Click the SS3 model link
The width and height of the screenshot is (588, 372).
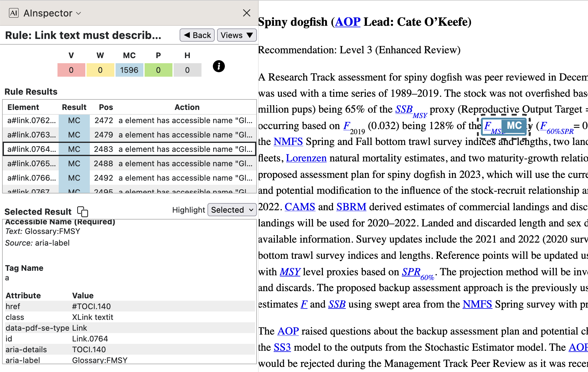[282, 347]
